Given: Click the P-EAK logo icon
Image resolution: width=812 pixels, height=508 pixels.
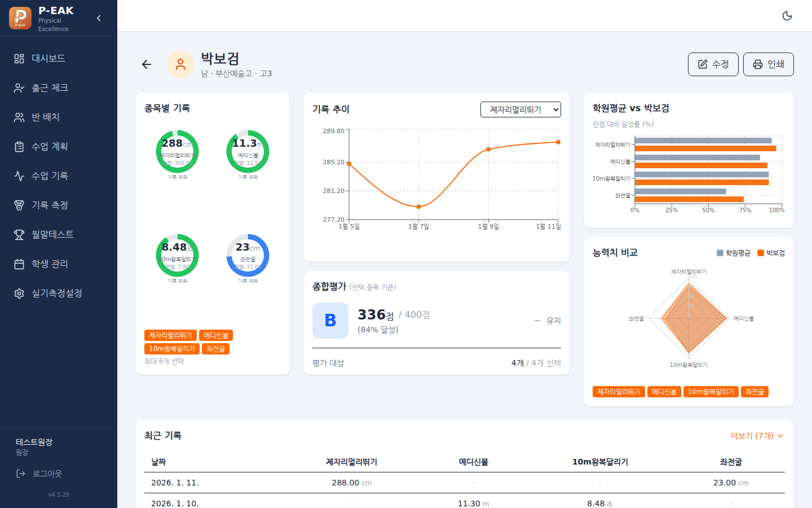Looking at the screenshot, I should coord(20,18).
